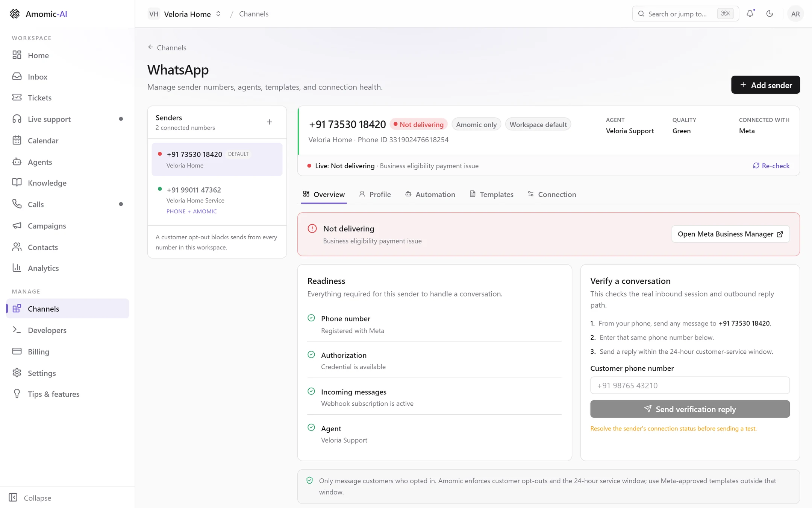This screenshot has width=812, height=508.
Task: Click the Amomic-AI logo icon
Action: tap(15, 14)
